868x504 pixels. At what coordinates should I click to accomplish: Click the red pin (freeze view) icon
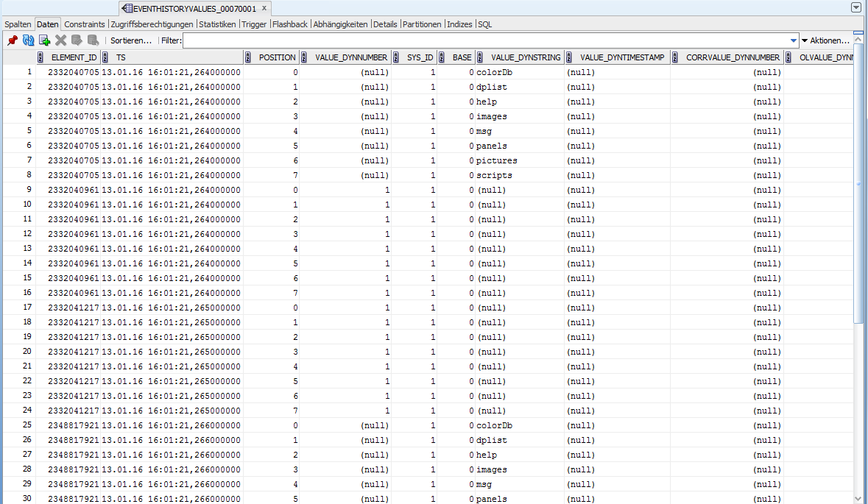(13, 40)
